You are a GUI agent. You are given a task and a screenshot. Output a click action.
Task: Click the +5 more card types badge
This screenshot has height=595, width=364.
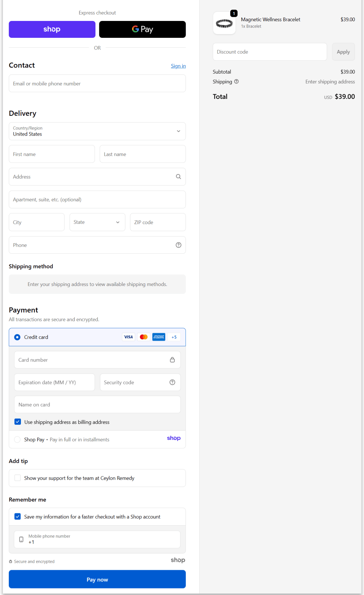(174, 337)
